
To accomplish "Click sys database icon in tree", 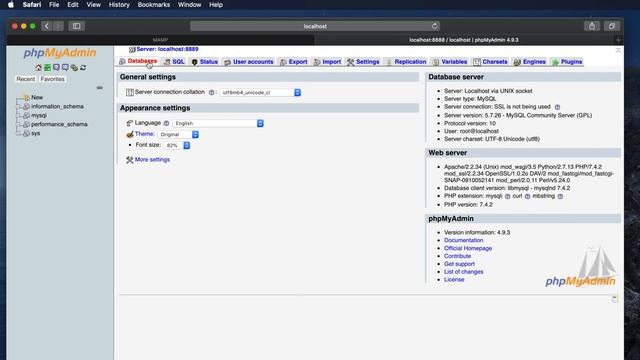I will tap(26, 133).
